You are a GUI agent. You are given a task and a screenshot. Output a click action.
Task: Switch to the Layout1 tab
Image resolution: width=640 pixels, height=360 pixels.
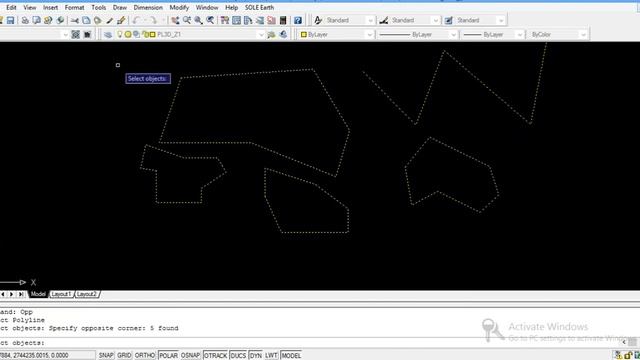click(61, 294)
